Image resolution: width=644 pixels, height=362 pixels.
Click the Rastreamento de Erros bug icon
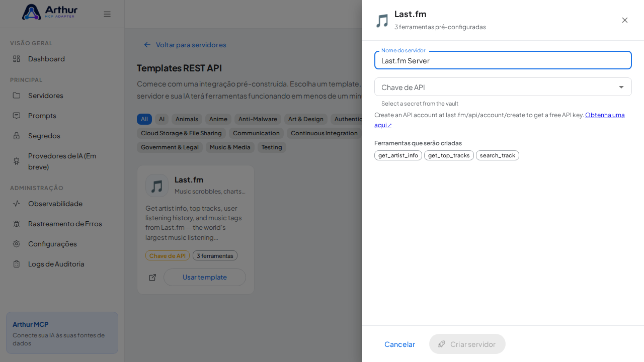coord(17,224)
